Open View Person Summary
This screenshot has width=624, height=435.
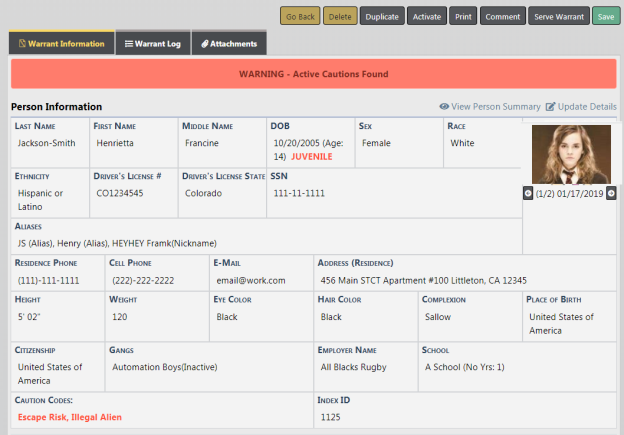coord(489,106)
